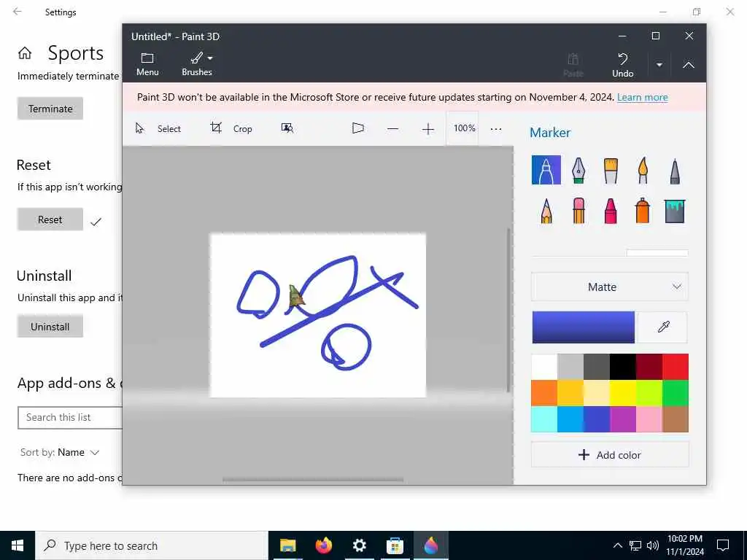The width and height of the screenshot is (747, 560).
Task: Choose the pale yellow color swatch
Action: click(x=597, y=393)
